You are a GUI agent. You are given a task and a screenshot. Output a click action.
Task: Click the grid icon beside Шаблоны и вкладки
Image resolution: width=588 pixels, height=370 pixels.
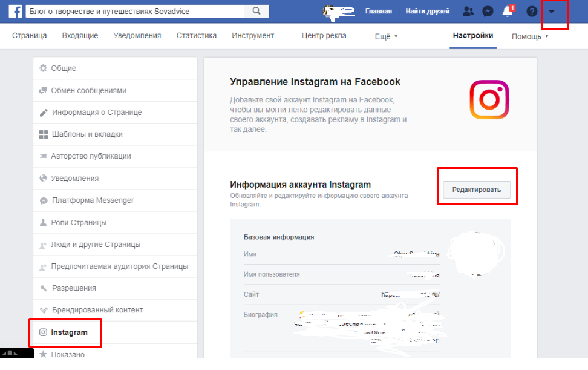44,134
